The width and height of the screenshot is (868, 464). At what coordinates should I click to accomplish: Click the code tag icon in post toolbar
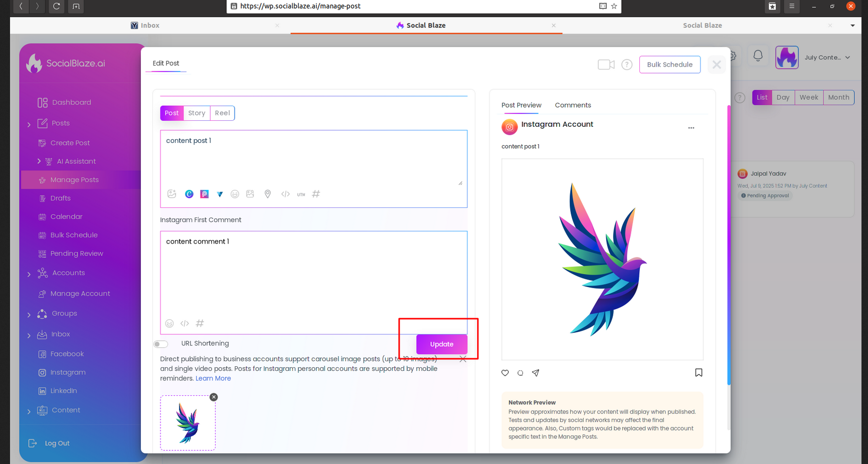click(x=285, y=194)
